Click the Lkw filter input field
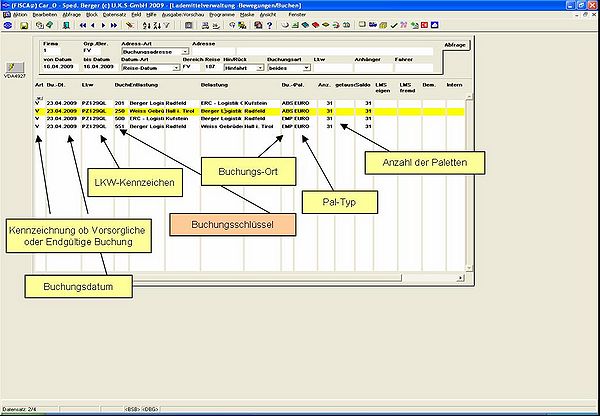 pos(332,68)
